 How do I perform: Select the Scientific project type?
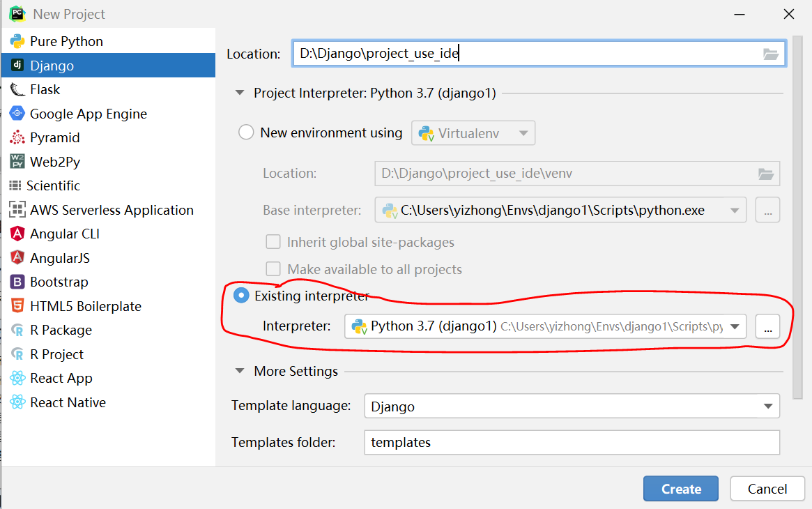pos(54,185)
